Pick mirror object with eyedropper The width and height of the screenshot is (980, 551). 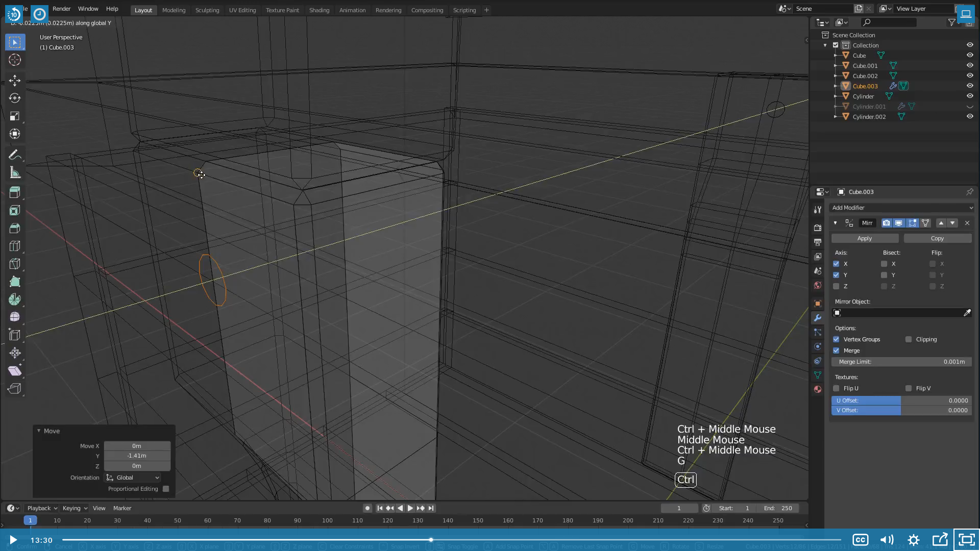(x=967, y=313)
